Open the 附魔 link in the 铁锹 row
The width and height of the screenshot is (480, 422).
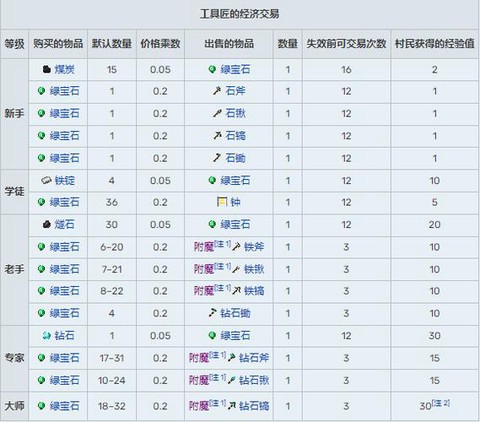pyautogui.click(x=204, y=269)
